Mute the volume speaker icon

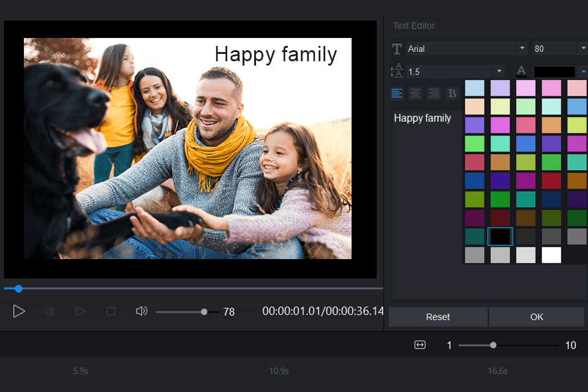coord(141,311)
